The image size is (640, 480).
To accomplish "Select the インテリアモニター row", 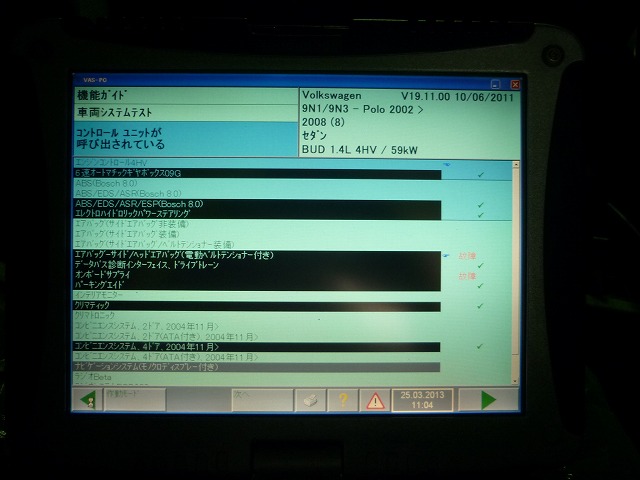I will click(257, 295).
